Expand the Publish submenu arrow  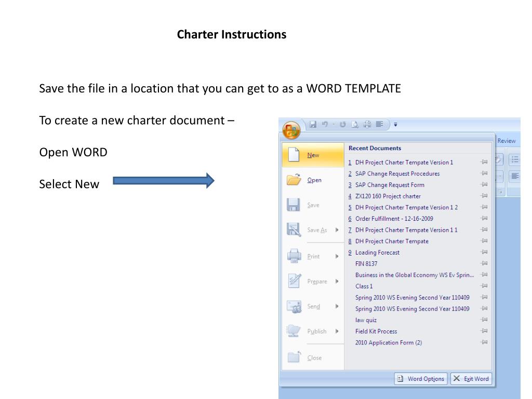337,331
